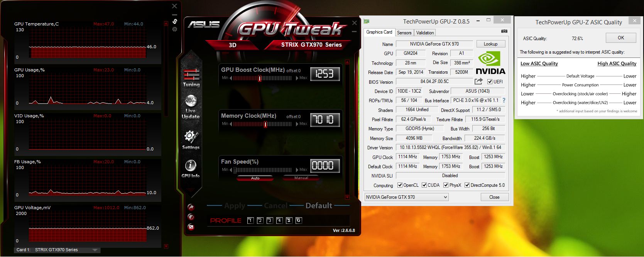Open the Card 1 STRIX GTX970 dropdown

click(57, 250)
